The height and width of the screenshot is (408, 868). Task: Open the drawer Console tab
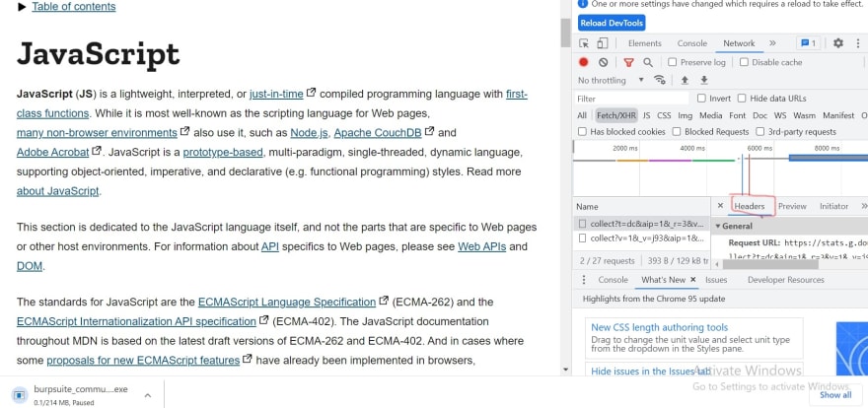coord(613,280)
